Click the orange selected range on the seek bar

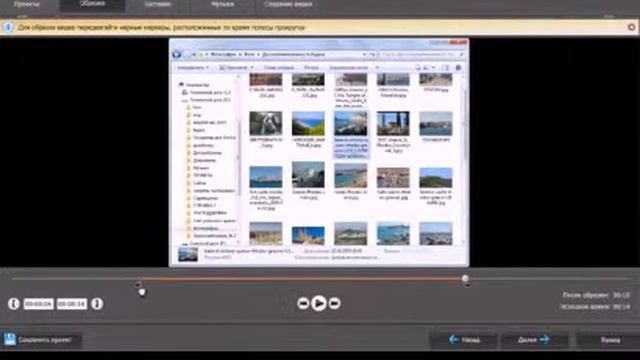(302, 279)
